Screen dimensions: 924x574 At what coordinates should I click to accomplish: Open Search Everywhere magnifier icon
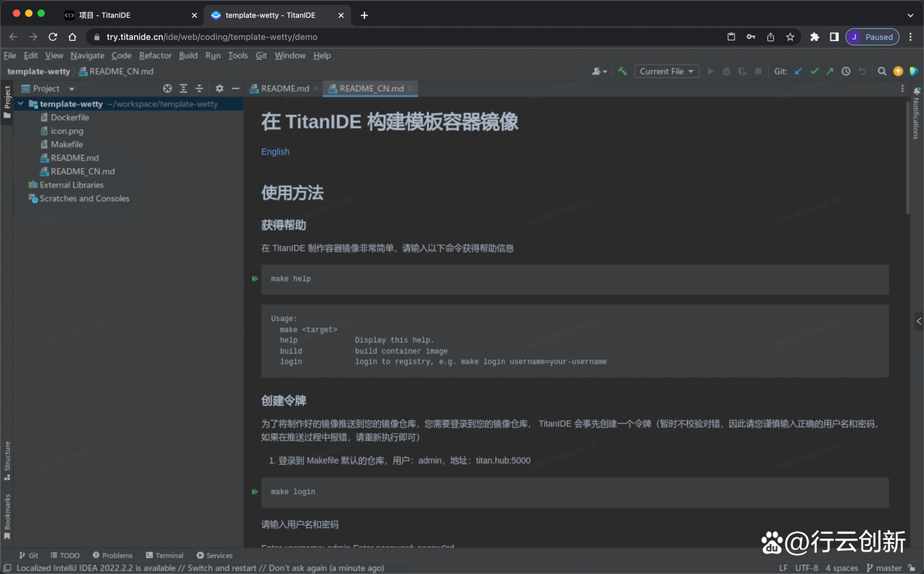point(882,71)
